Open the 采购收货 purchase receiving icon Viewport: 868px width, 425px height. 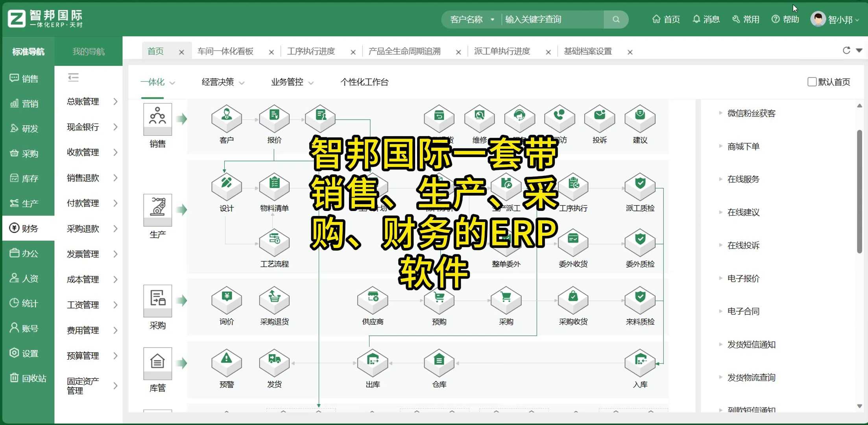click(573, 300)
